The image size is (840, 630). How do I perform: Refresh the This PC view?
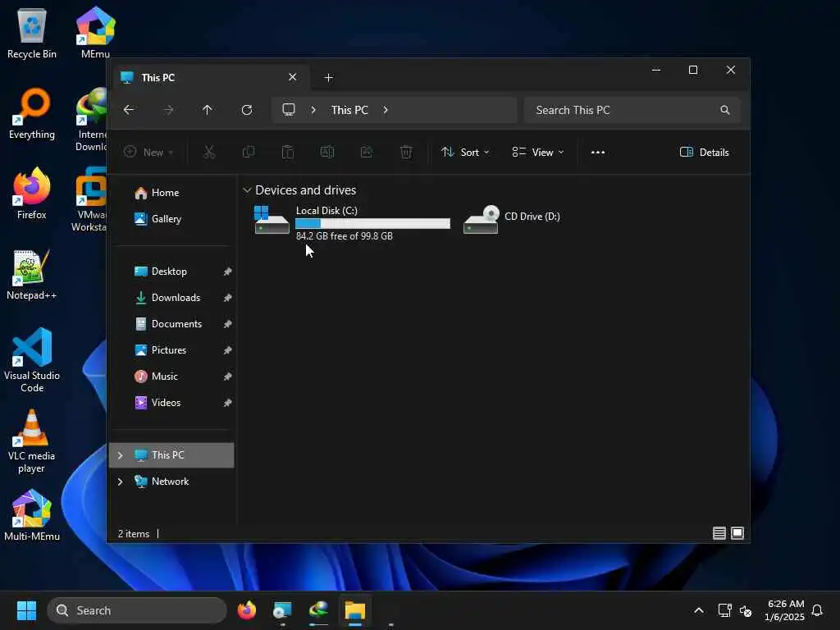point(247,110)
